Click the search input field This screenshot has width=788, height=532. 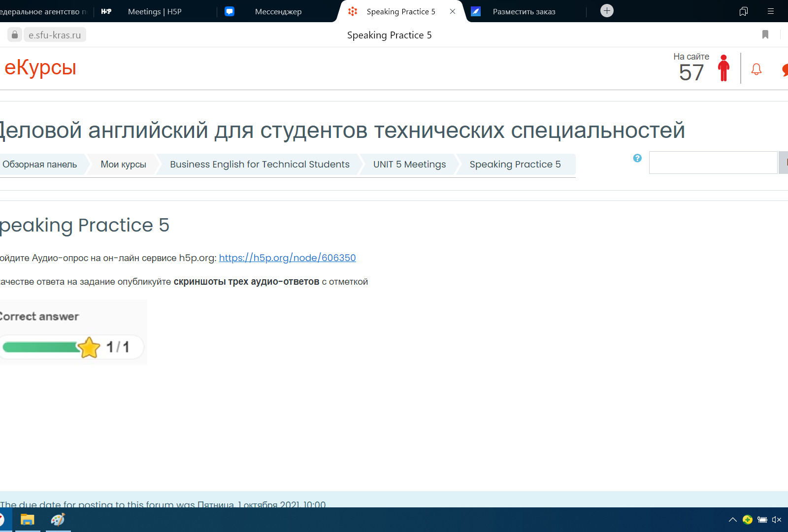(713, 163)
